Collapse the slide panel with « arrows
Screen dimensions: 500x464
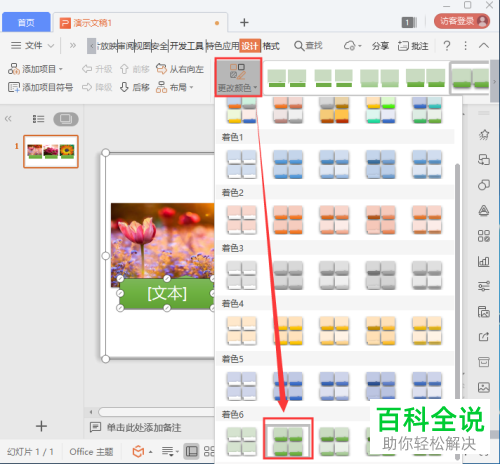(x=8, y=119)
